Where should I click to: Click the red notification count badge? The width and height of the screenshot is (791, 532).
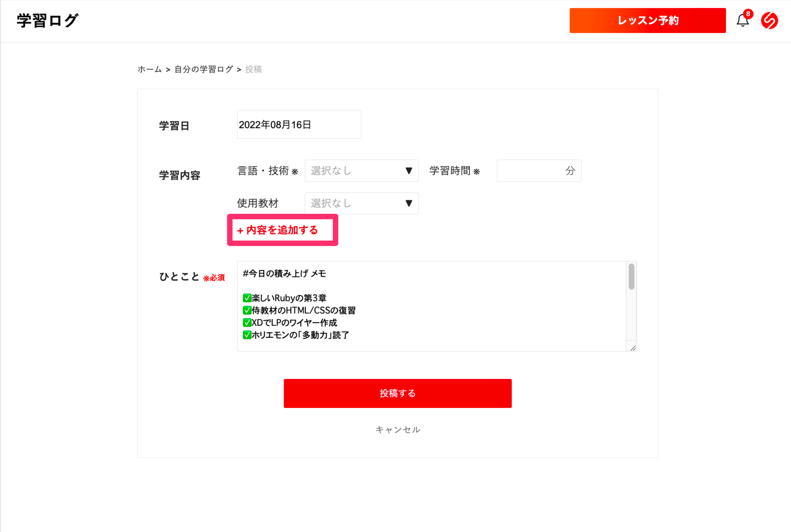coord(748,14)
